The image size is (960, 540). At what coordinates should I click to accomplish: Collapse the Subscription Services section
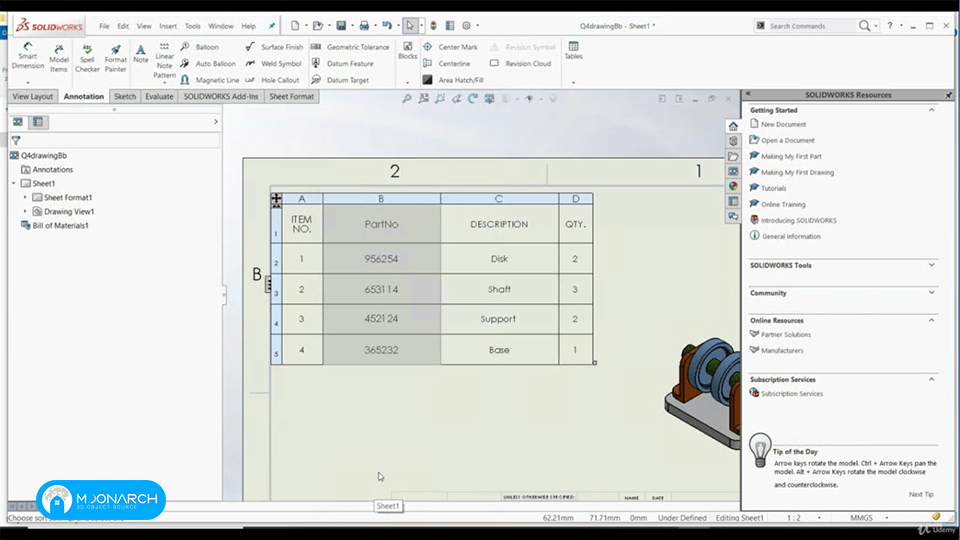coord(931,380)
